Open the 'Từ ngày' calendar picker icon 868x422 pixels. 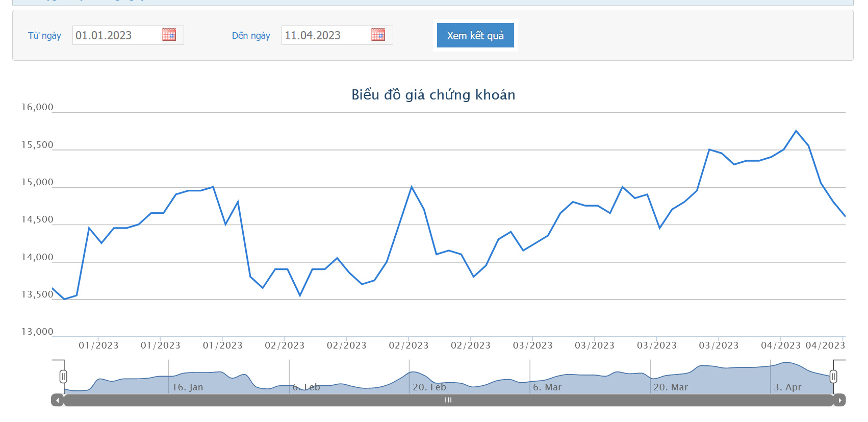coord(169,35)
